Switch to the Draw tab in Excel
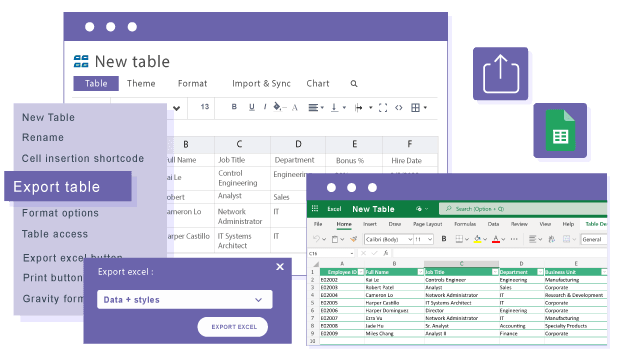Screen dimensions: 630x361 (395, 224)
